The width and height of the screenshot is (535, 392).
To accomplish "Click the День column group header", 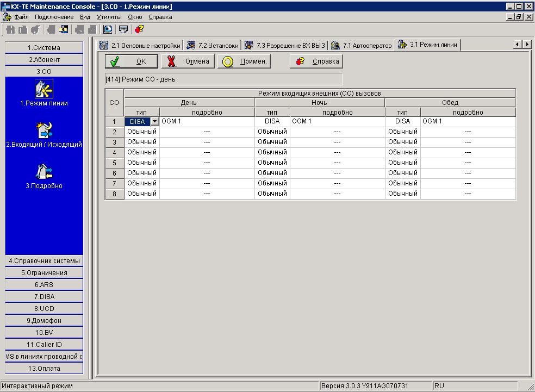I will (189, 103).
